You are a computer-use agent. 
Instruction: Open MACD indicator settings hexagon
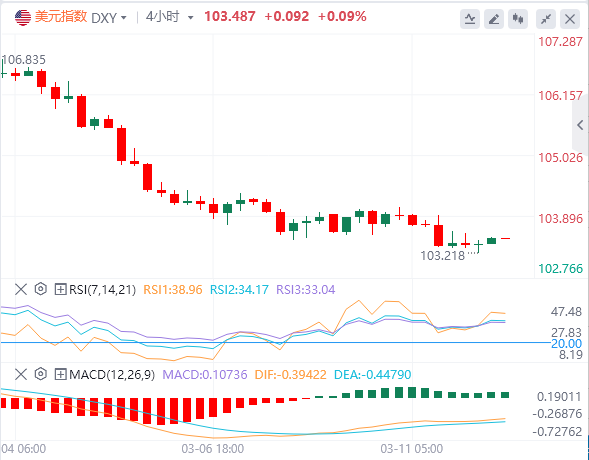coord(41,374)
